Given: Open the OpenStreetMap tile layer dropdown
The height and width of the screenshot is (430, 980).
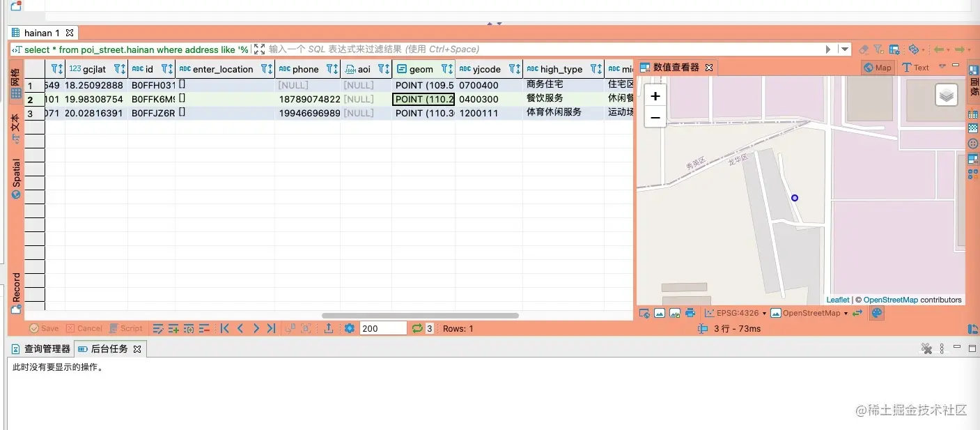Looking at the screenshot, I should click(810, 313).
